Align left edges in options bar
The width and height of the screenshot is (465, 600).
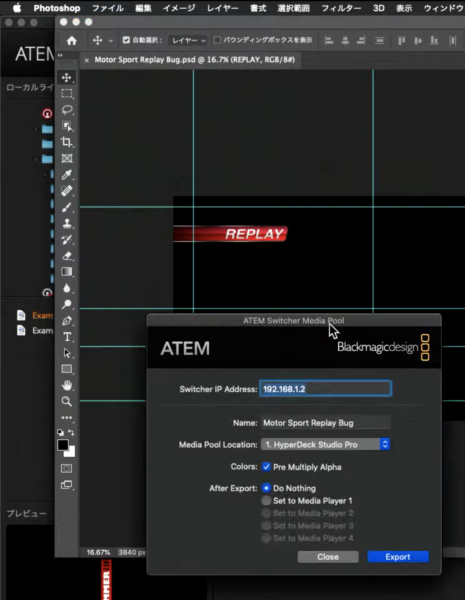[x=329, y=40]
